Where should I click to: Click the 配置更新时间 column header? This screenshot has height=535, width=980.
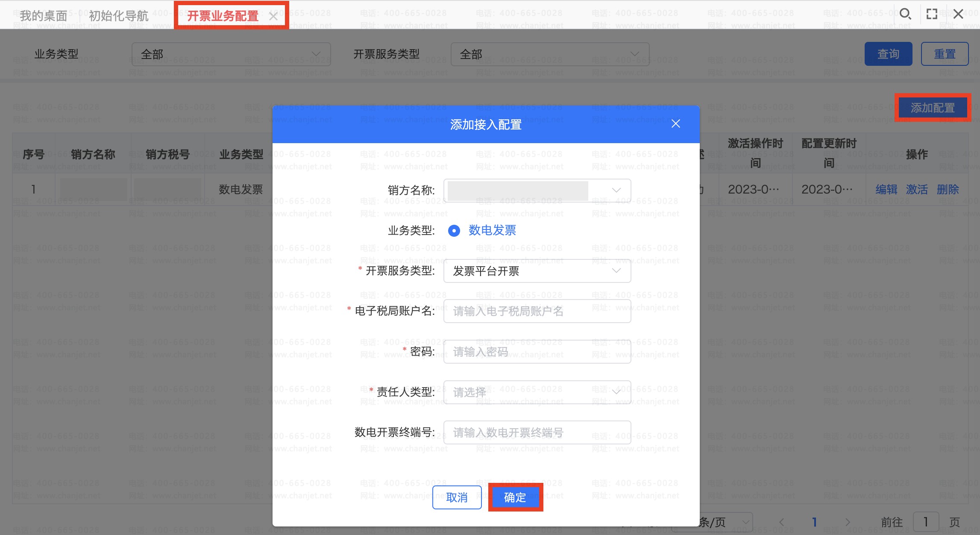click(x=829, y=153)
